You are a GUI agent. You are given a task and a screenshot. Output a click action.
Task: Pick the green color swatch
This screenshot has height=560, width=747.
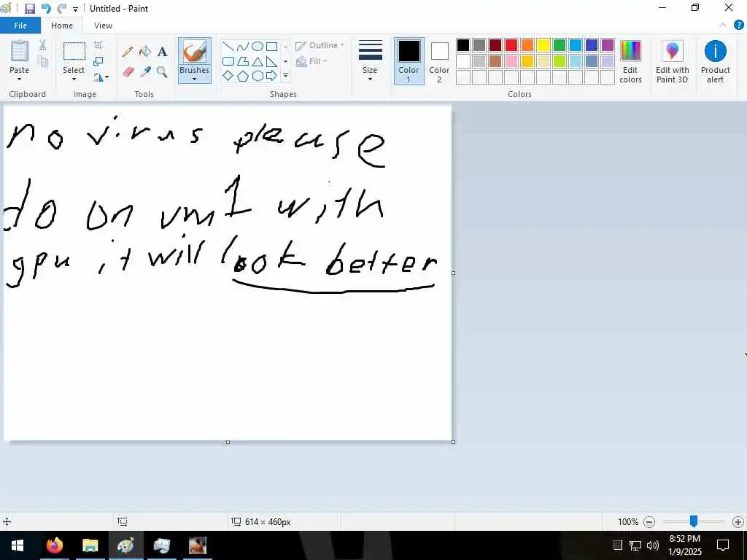pos(560,45)
